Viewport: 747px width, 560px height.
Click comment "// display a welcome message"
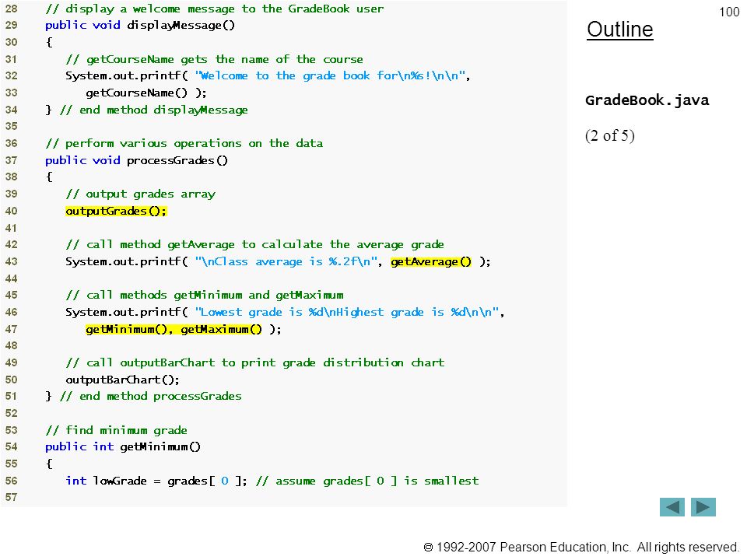(215, 9)
